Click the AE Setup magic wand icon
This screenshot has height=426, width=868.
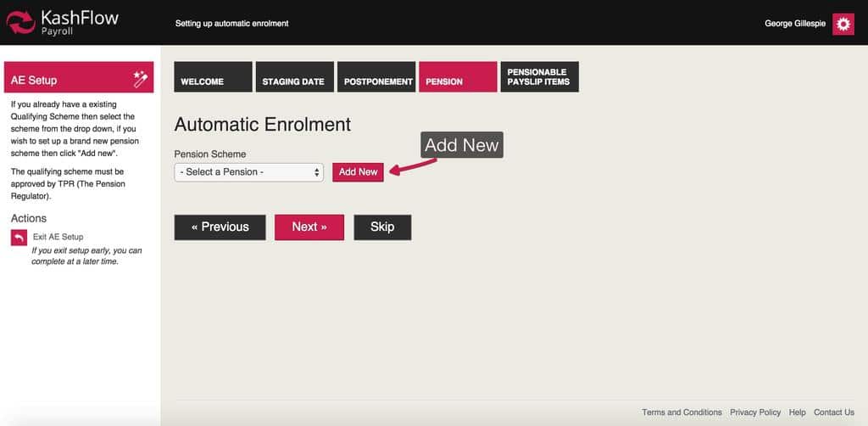pos(141,80)
